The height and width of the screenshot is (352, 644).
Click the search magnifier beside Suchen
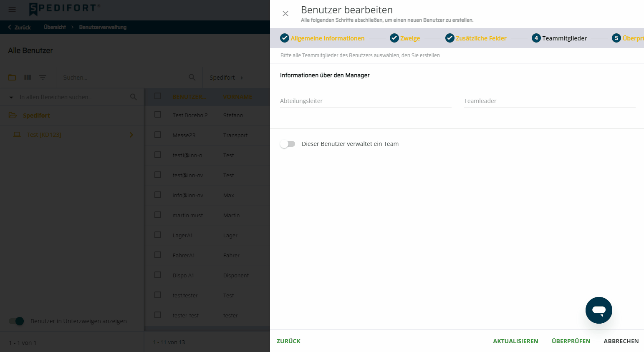coord(192,77)
